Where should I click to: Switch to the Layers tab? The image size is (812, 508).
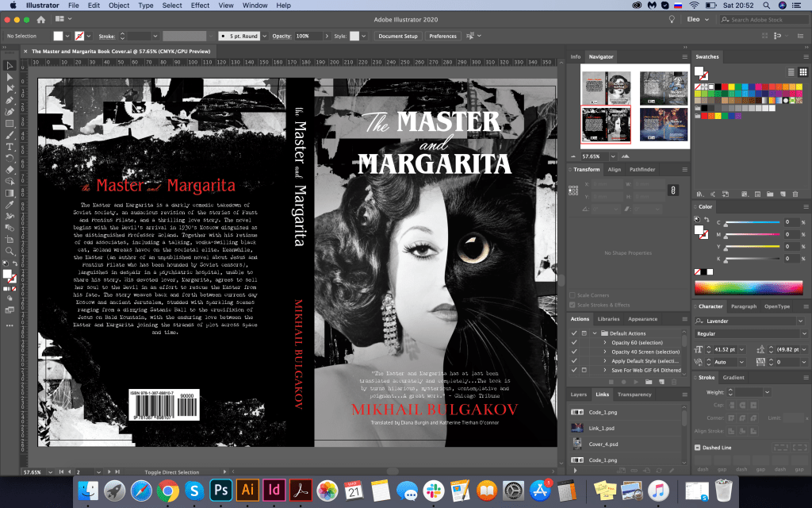(x=579, y=394)
